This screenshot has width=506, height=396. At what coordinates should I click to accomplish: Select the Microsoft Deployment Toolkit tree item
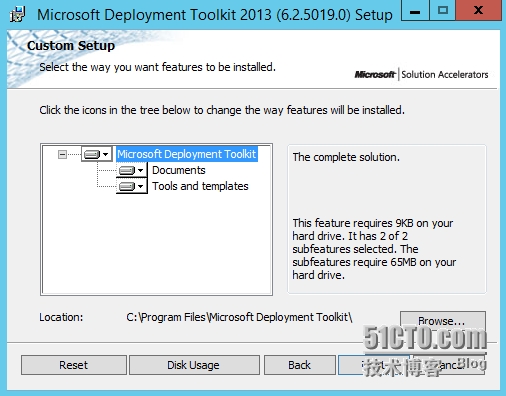(x=187, y=154)
